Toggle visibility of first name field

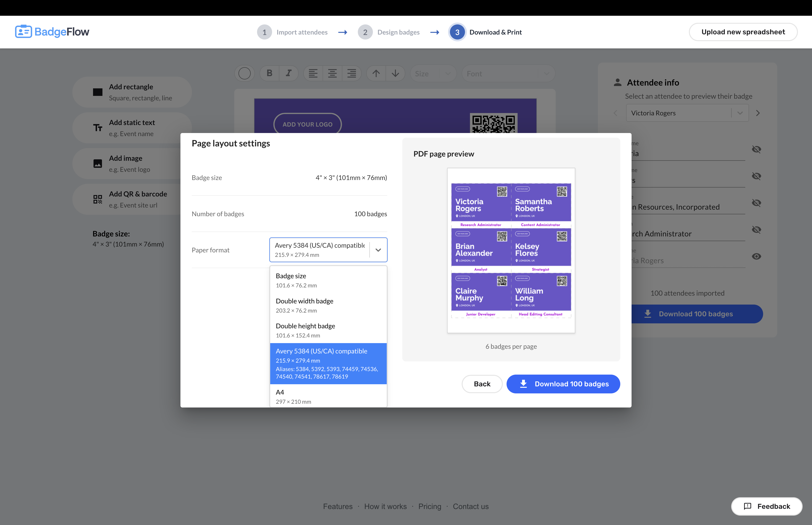pyautogui.click(x=756, y=149)
